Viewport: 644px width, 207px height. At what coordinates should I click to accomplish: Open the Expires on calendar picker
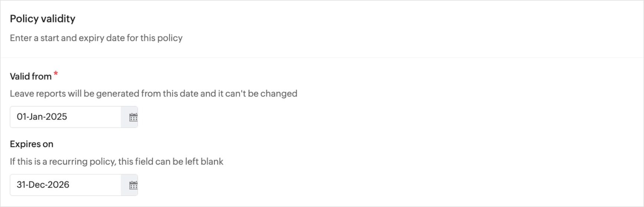[133, 185]
